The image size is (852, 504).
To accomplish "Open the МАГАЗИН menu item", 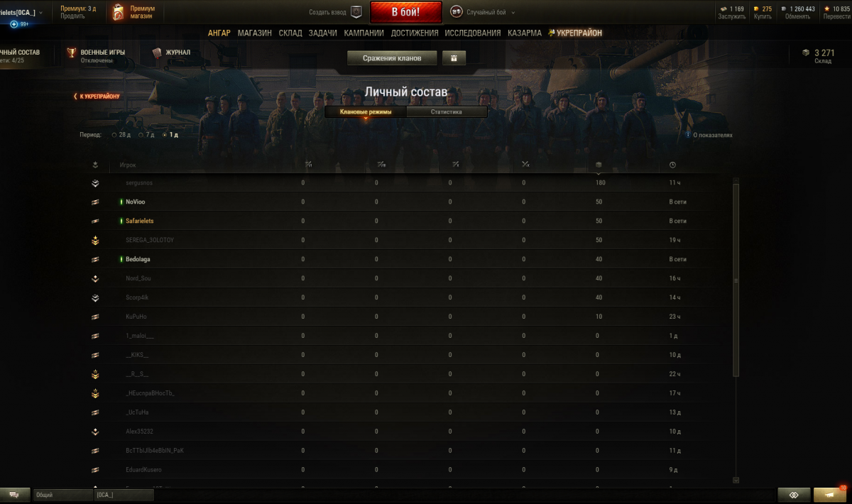I will 255,33.
